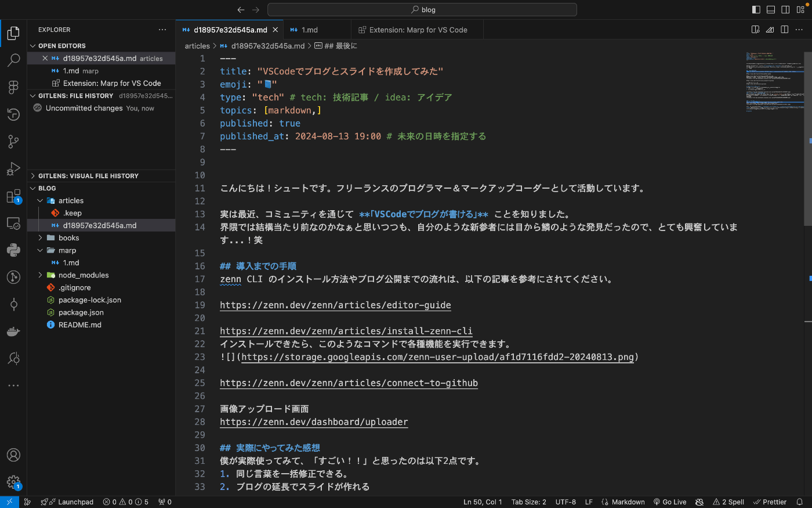Open the Docker view in activity bar
Image resolution: width=812 pixels, height=508 pixels.
click(13, 332)
